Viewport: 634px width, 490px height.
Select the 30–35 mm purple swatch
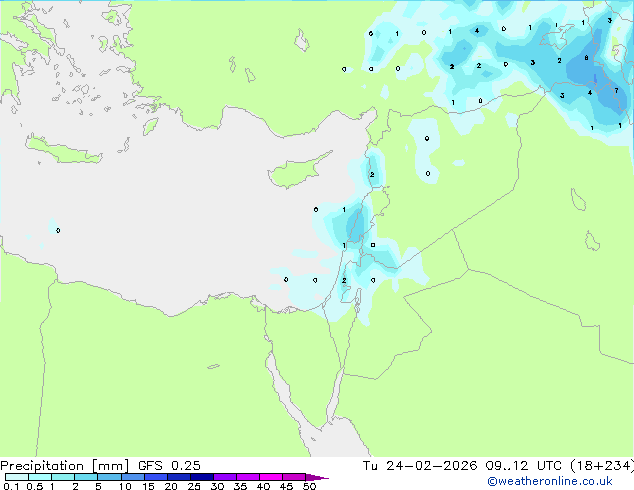click(225, 477)
